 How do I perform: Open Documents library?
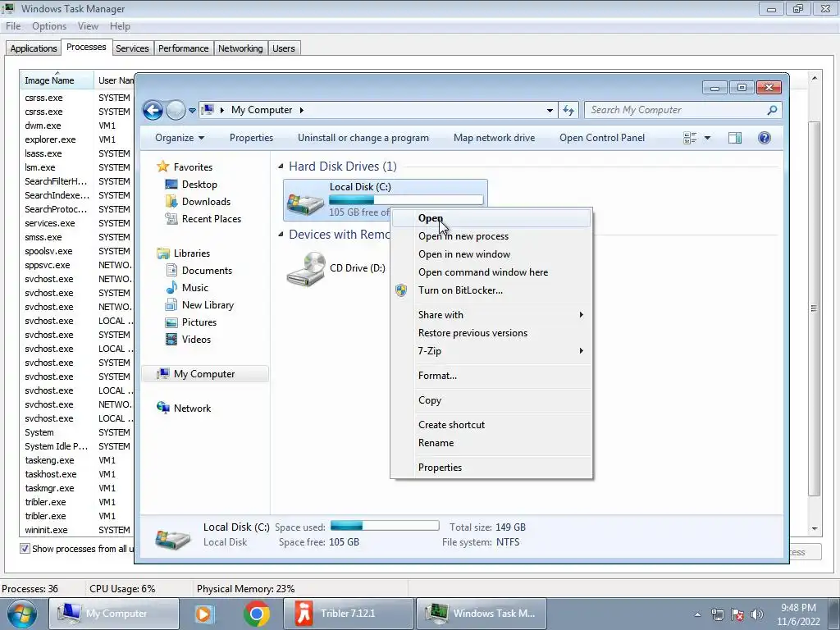[207, 271]
